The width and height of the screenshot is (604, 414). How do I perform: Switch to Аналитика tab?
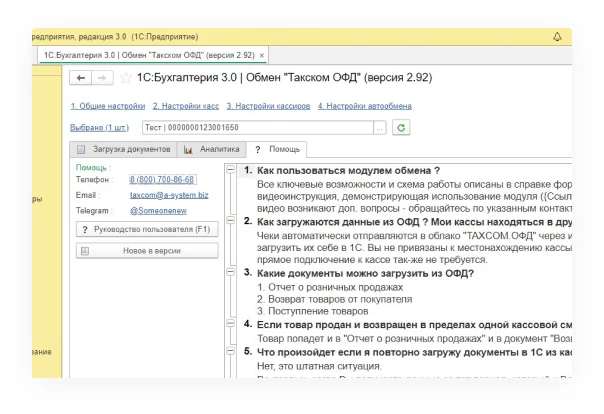click(211, 149)
